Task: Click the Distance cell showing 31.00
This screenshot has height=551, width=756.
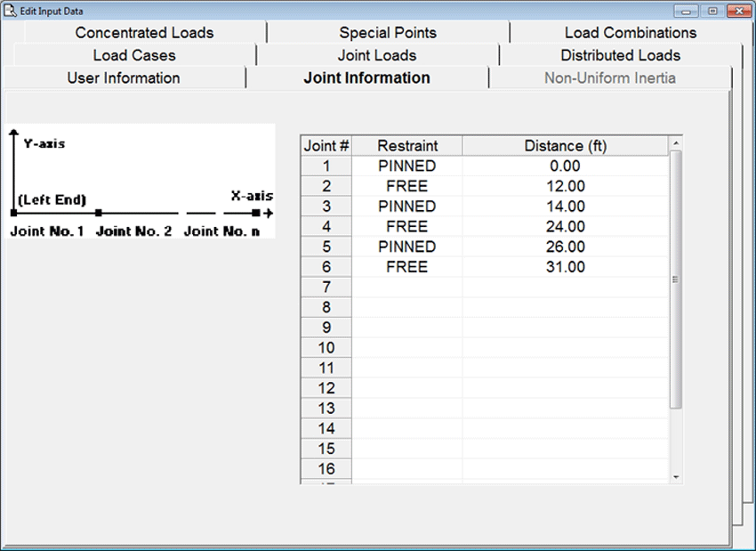Action: click(x=565, y=267)
